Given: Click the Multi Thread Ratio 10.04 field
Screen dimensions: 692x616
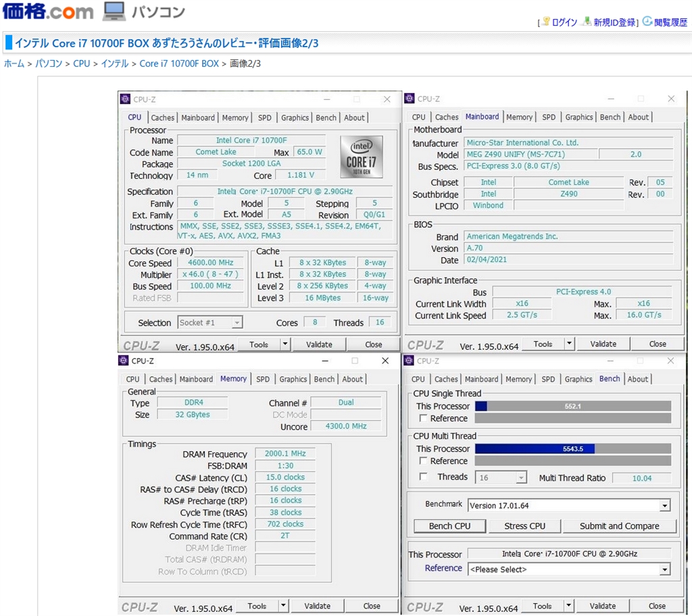Looking at the screenshot, I should (642, 478).
